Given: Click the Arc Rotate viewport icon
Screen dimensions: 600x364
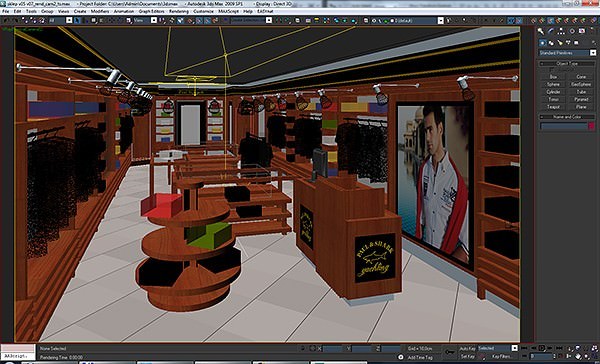Looking at the screenshot, I should [586, 357].
